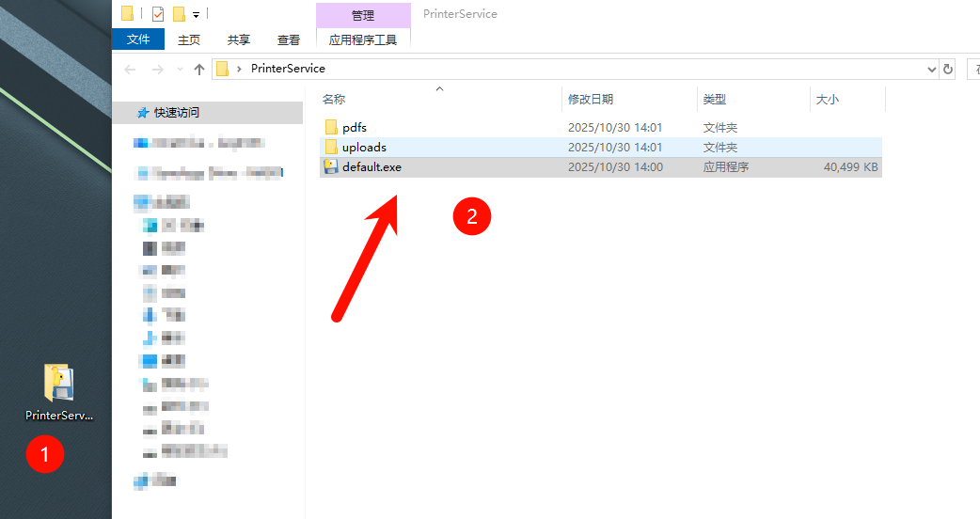Click the uploads folder icon
980x519 pixels.
point(331,148)
